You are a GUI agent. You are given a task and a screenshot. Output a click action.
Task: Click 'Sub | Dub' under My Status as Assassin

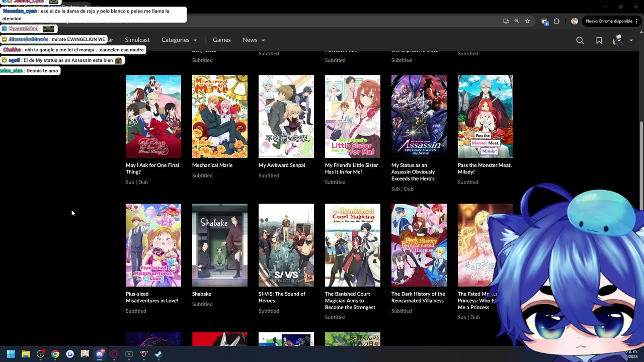click(x=403, y=189)
